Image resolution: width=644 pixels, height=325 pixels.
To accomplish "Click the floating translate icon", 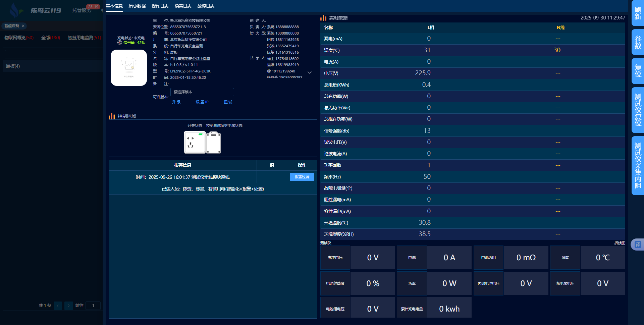I will [x=638, y=245].
